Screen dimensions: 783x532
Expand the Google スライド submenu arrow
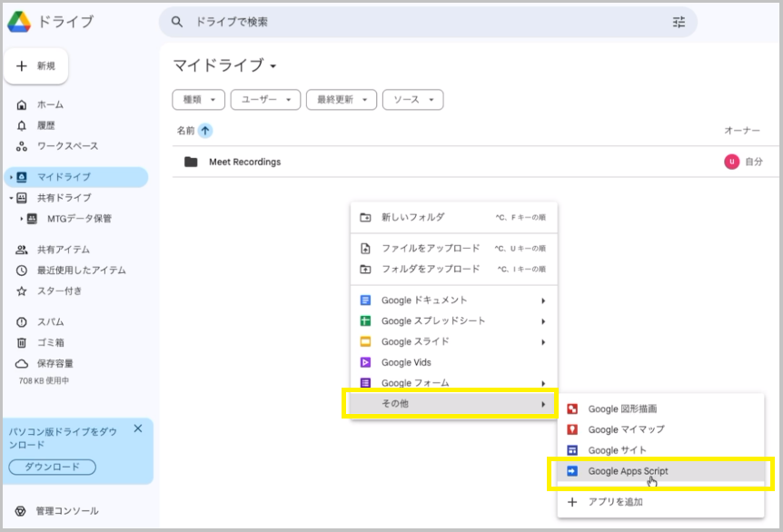pos(543,342)
